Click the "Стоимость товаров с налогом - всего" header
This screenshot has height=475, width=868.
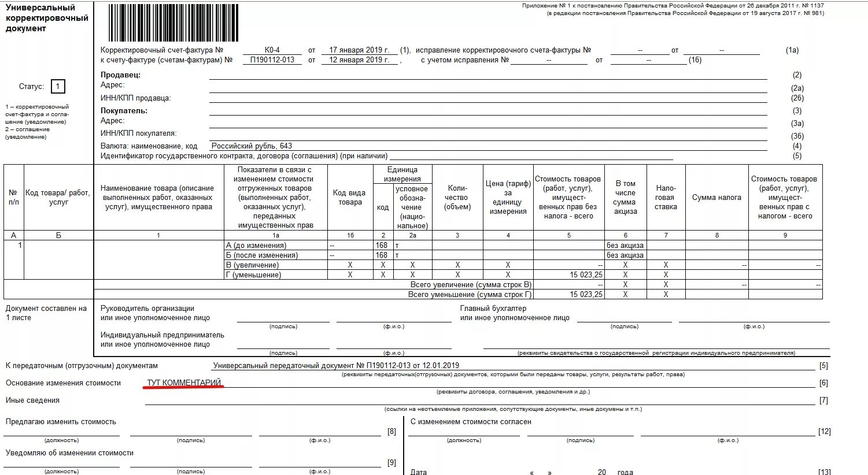click(x=785, y=197)
